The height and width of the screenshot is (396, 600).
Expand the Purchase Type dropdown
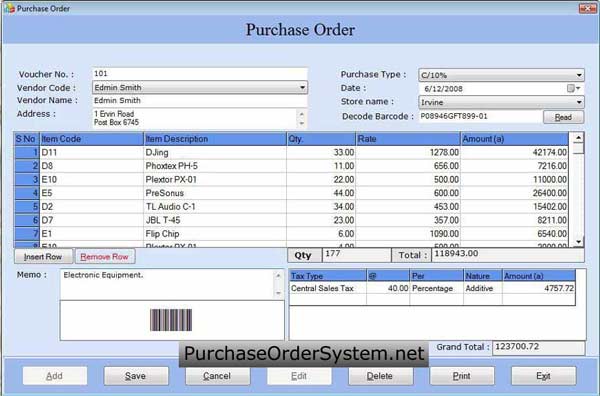[x=579, y=75]
